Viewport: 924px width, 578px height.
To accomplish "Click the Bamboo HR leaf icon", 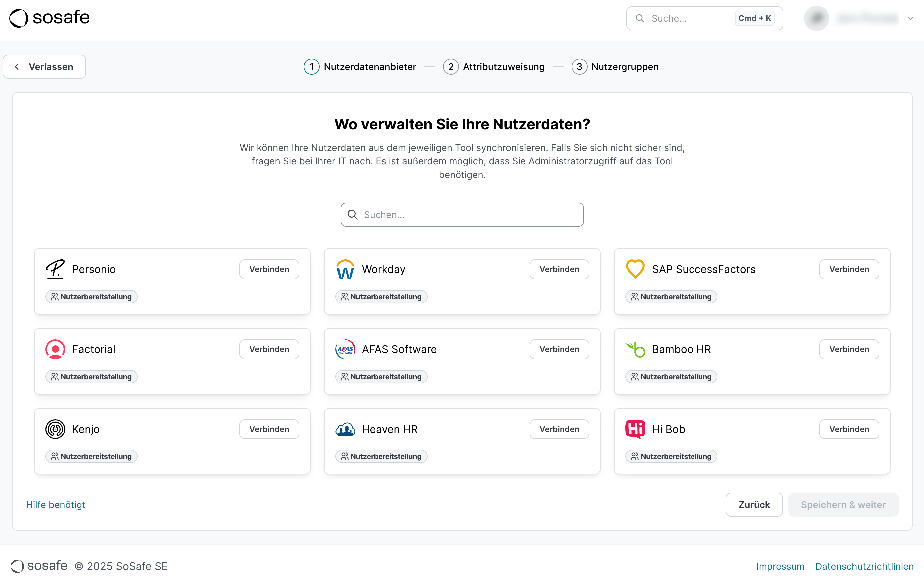I will [635, 349].
